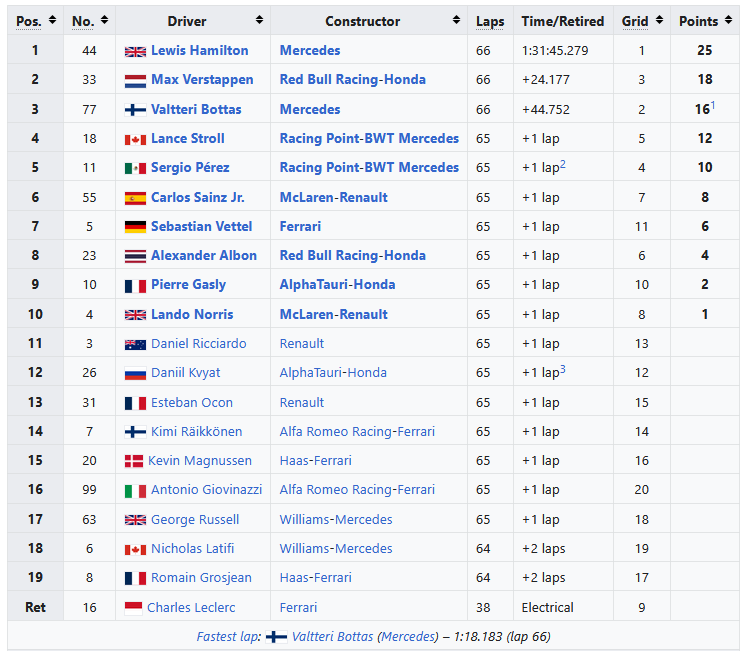
Task: Open Mercedes link in fastest lap footer
Action: tap(409, 637)
